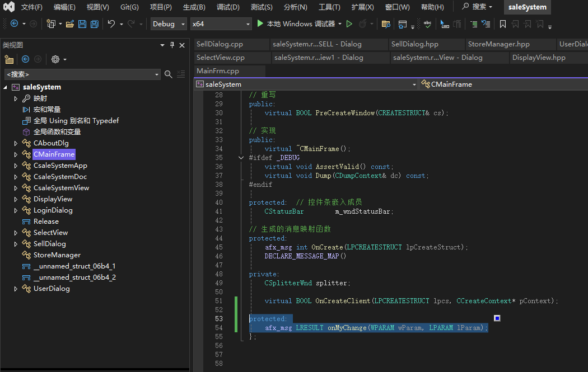Pin the class view panel

point(172,45)
